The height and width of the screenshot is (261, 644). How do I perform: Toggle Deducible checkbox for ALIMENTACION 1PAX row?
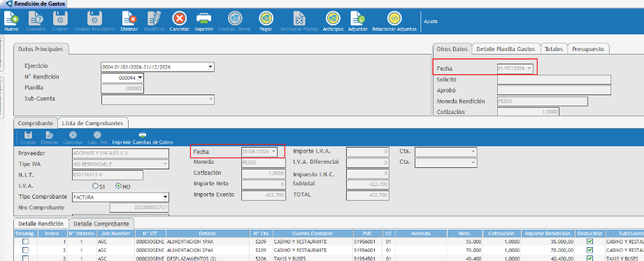pyautogui.click(x=589, y=241)
